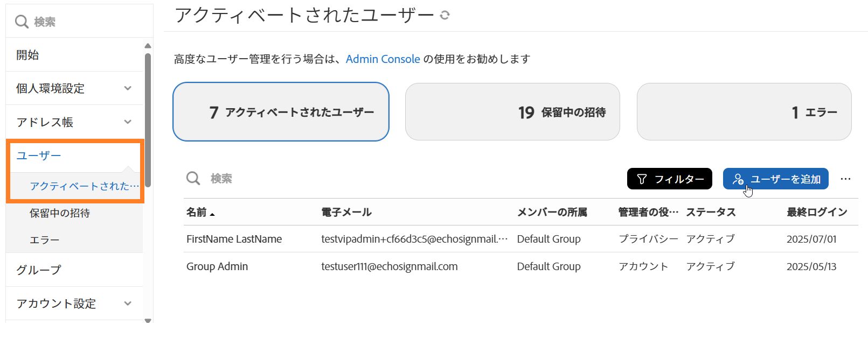Expand the アドレス帳 section chevron
The image size is (868, 346).
(x=128, y=122)
